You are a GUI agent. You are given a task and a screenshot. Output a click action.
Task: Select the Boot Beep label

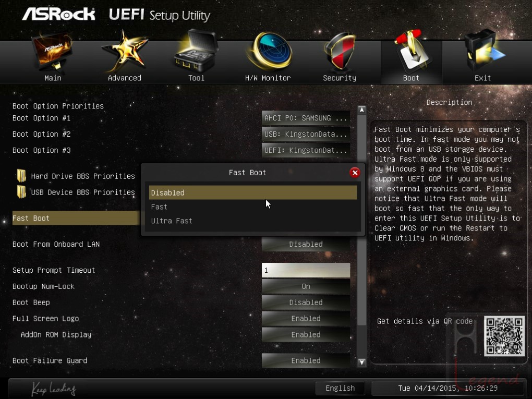pyautogui.click(x=31, y=303)
